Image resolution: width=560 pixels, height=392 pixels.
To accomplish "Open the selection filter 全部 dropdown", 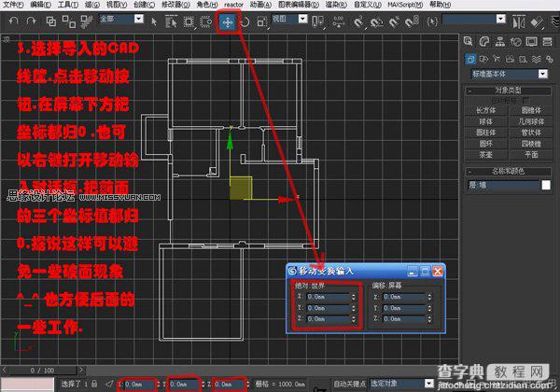I will pos(121,19).
